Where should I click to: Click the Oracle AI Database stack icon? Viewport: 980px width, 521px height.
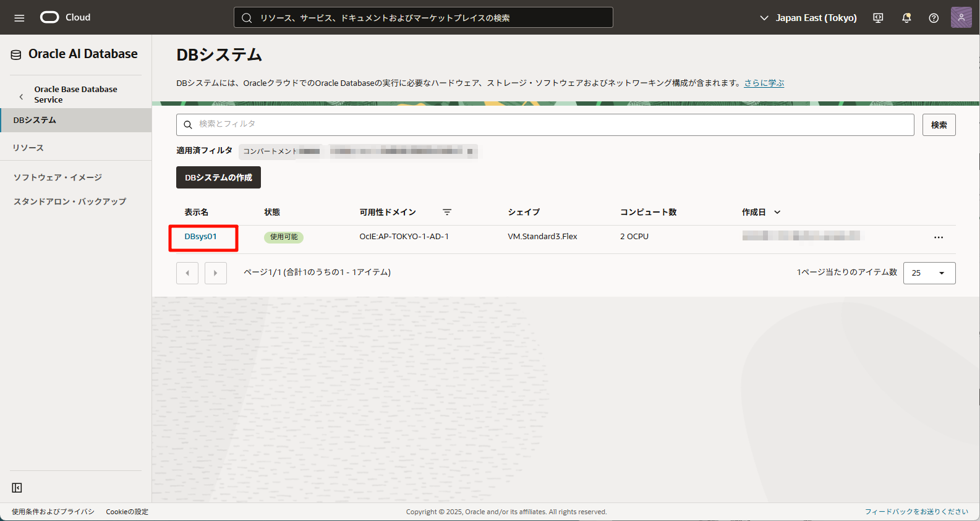[x=16, y=55]
